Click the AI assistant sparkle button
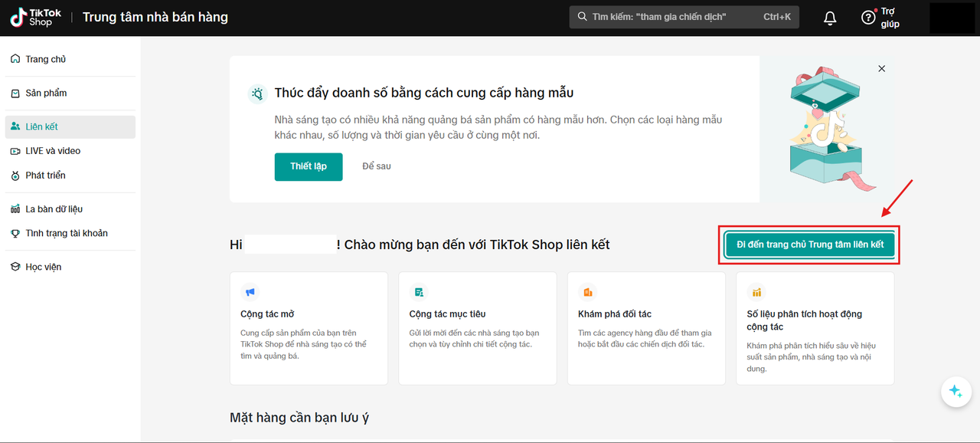The width and height of the screenshot is (980, 443). point(955,392)
